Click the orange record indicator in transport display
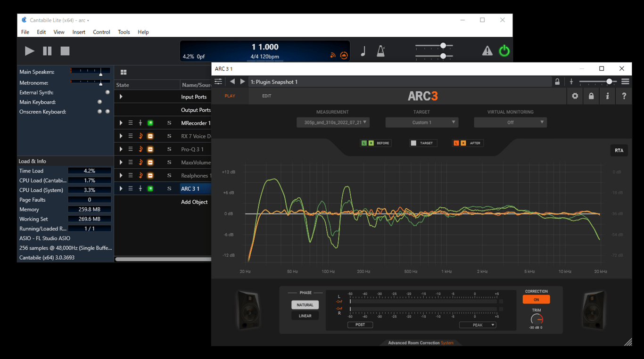 (x=344, y=56)
